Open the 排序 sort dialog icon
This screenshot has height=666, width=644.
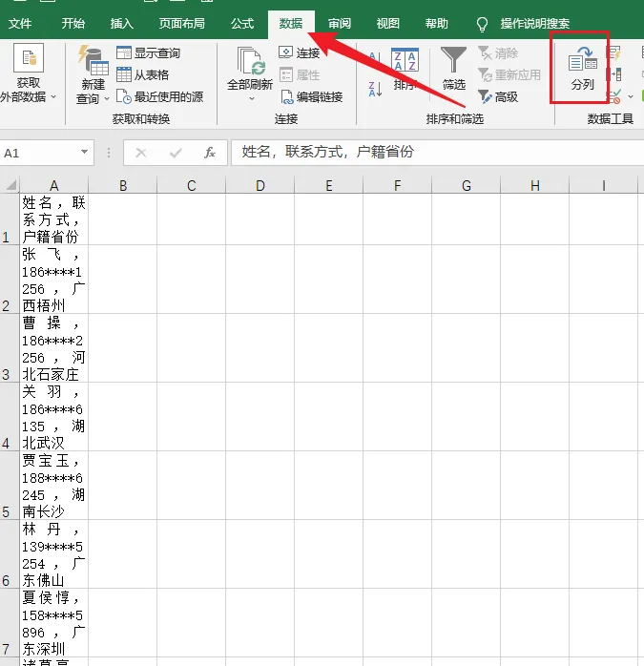pos(405,59)
